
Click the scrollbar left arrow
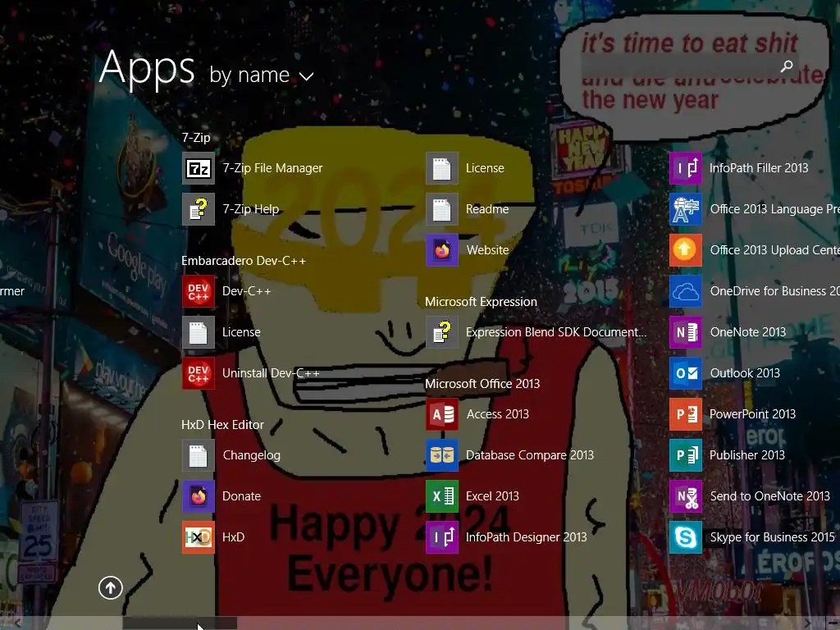[x=18, y=623]
